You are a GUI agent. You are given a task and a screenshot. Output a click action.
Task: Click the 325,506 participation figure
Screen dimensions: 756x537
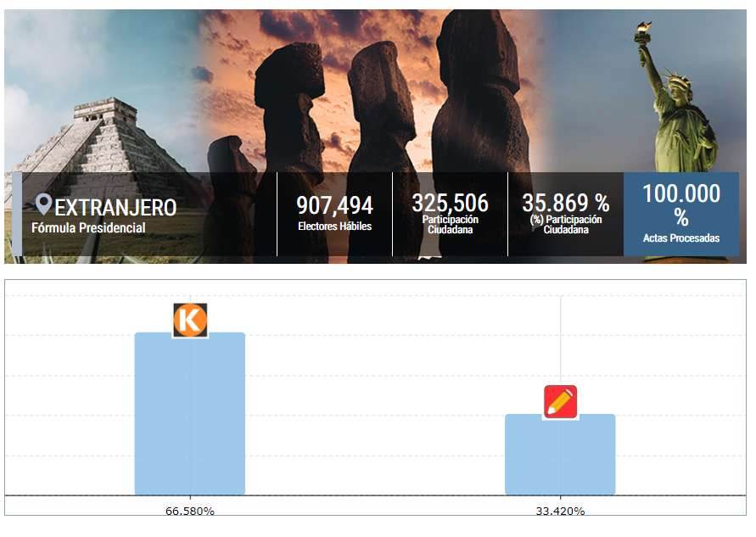[450, 204]
